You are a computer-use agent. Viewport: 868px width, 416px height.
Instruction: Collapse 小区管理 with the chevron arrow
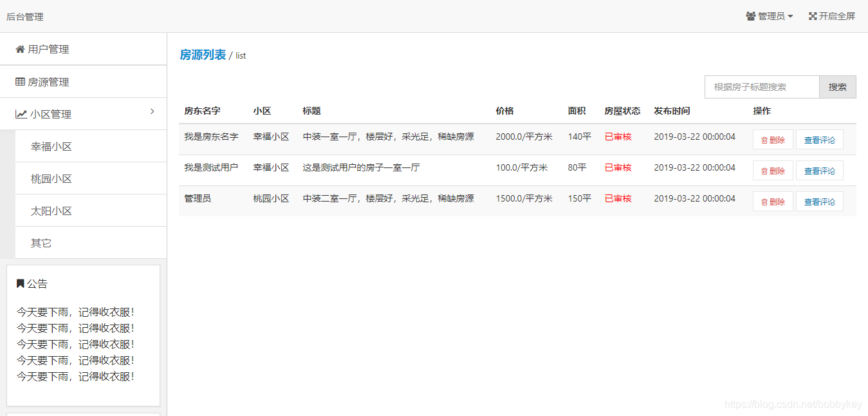152,111
